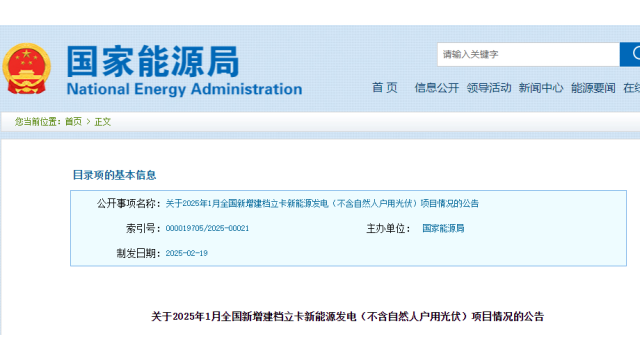Click the 您当前位置 label

(x=38, y=122)
